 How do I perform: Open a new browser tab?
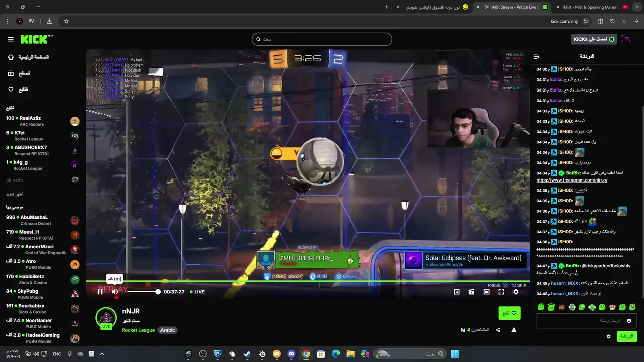point(386,7)
